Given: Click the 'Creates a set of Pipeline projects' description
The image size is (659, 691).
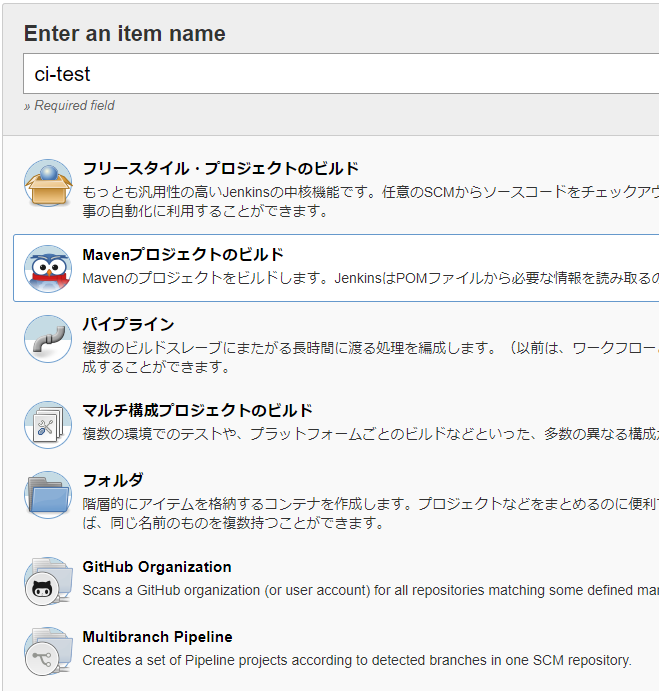Looking at the screenshot, I should pyautogui.click(x=357, y=660).
